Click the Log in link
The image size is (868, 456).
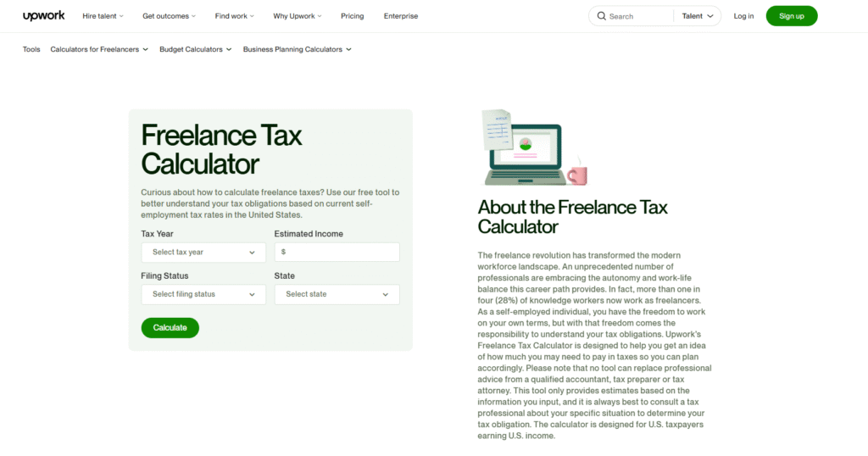pos(743,16)
